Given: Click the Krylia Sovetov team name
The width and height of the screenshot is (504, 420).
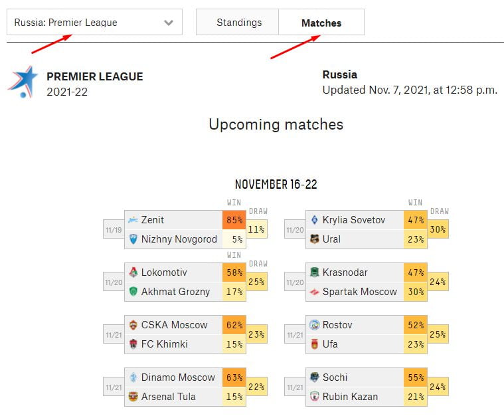Looking at the screenshot, I should [x=353, y=220].
